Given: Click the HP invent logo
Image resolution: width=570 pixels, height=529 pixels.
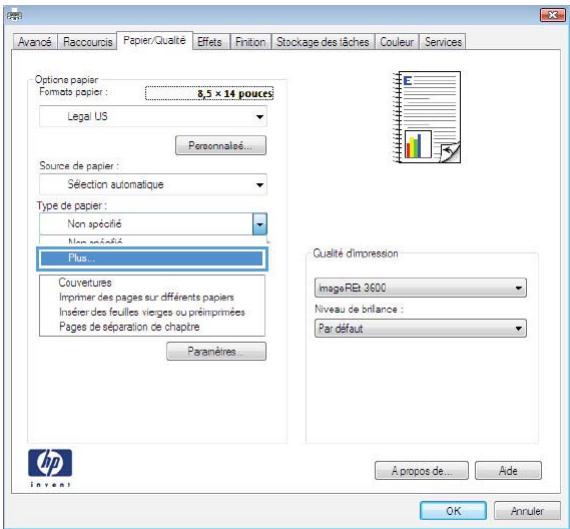Looking at the screenshot, I should pyautogui.click(x=50, y=468).
